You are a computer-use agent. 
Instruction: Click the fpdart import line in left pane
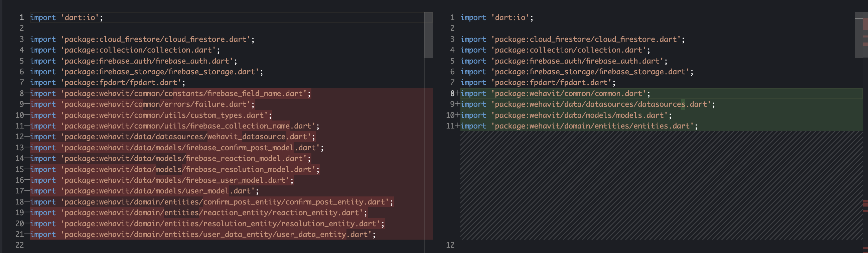pyautogui.click(x=108, y=83)
